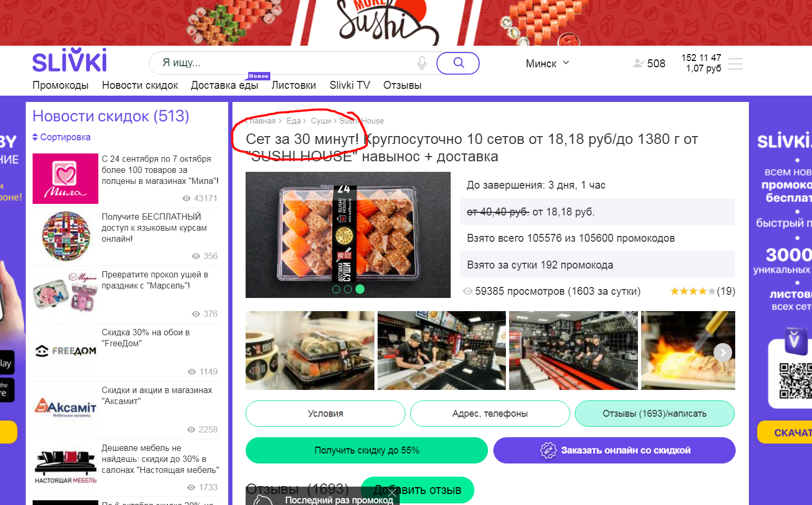This screenshot has width=812, height=505.
Task: Focus the Я ищу search field
Action: pos(284,63)
